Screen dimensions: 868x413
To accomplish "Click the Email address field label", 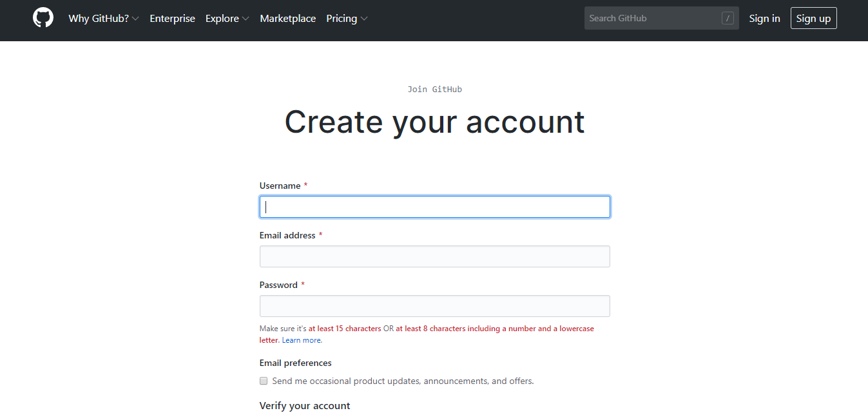I will click(287, 235).
